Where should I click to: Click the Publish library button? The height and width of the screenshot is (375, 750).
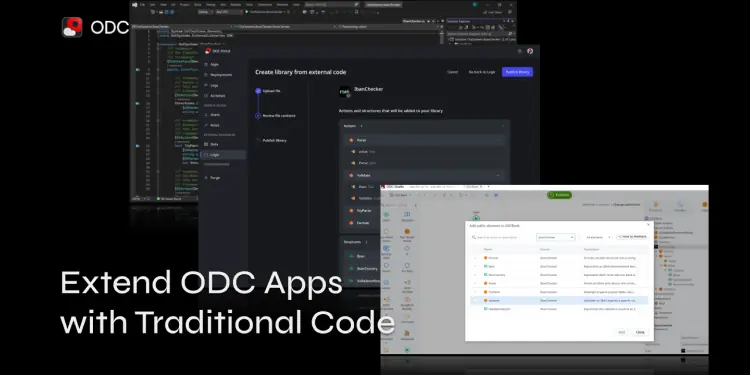coord(517,72)
